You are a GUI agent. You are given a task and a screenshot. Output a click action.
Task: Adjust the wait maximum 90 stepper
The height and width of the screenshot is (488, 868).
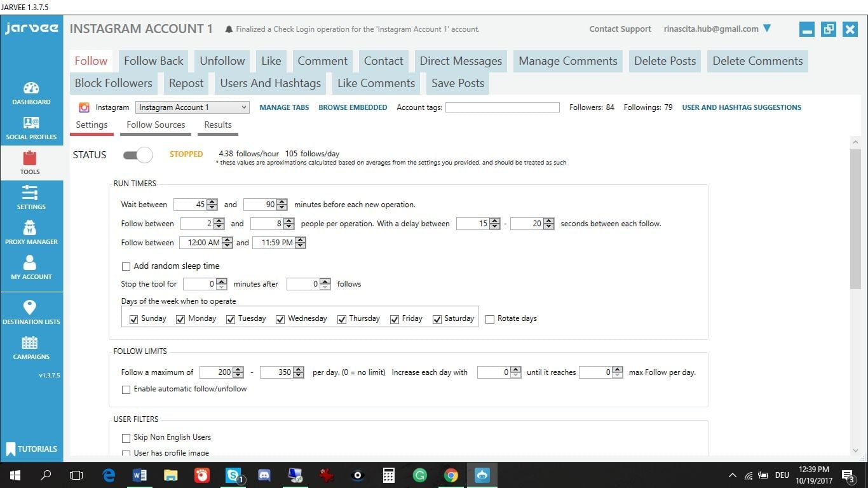click(282, 205)
